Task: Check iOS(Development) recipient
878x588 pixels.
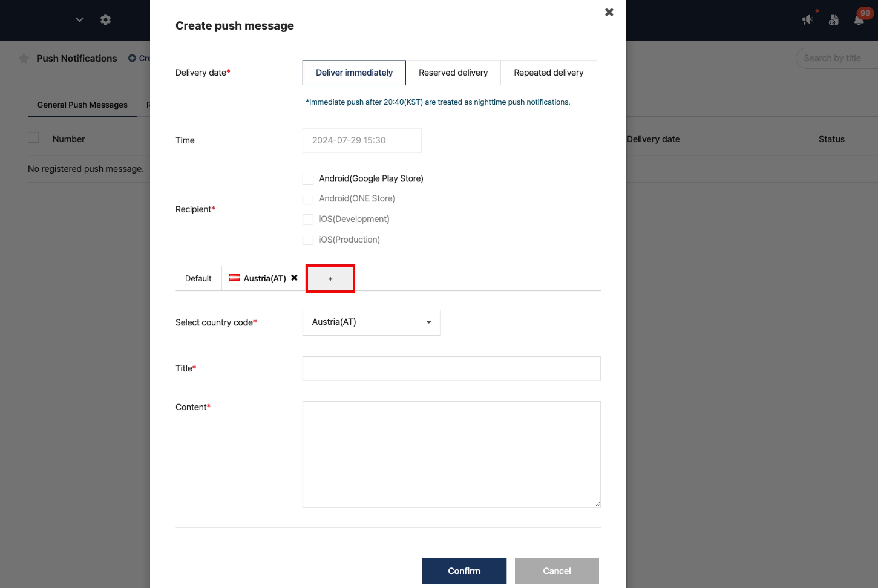Action: [x=308, y=219]
